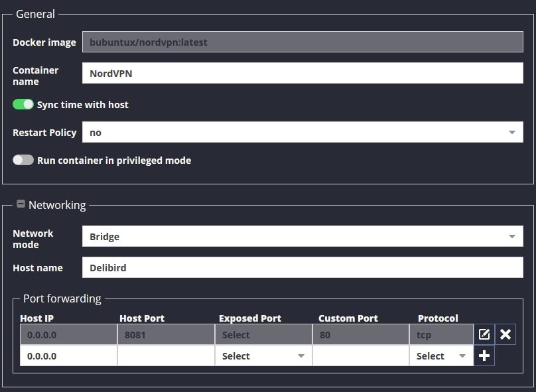Delete the 8081 port forwarding row
The width and height of the screenshot is (536, 392).
(x=505, y=334)
